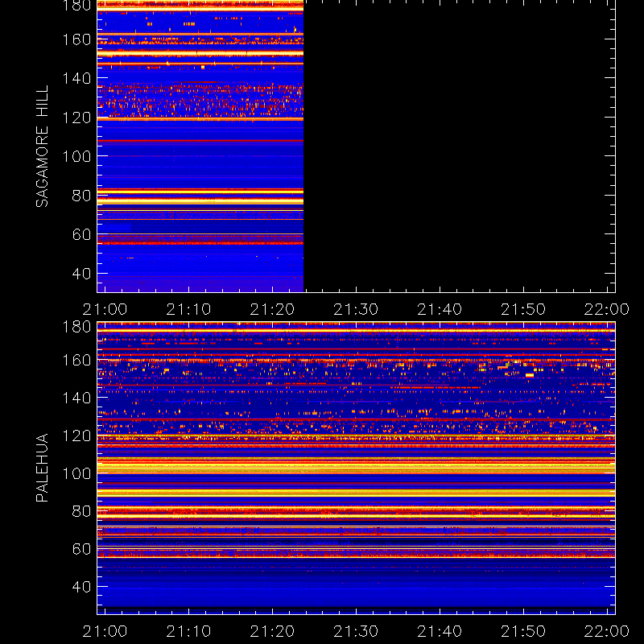Viewport: 644px width, 644px height.
Task: Select the 60 tick label on Sagamore Hill plot
Action: click(x=81, y=234)
